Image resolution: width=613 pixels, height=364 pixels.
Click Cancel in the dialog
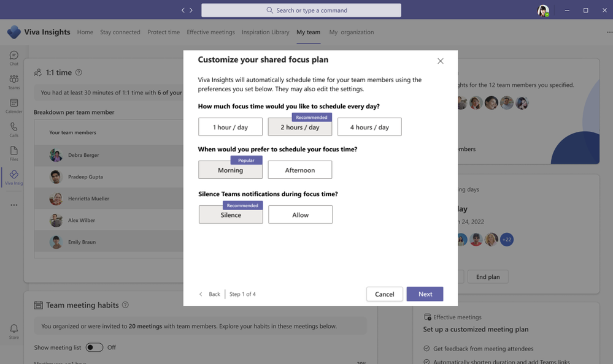(384, 294)
